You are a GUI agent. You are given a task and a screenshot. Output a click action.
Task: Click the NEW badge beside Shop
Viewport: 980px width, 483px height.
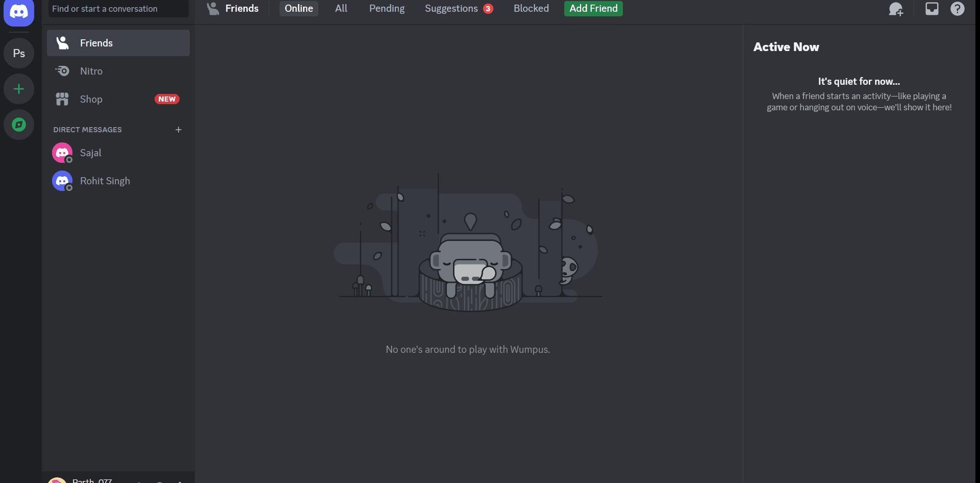click(167, 99)
